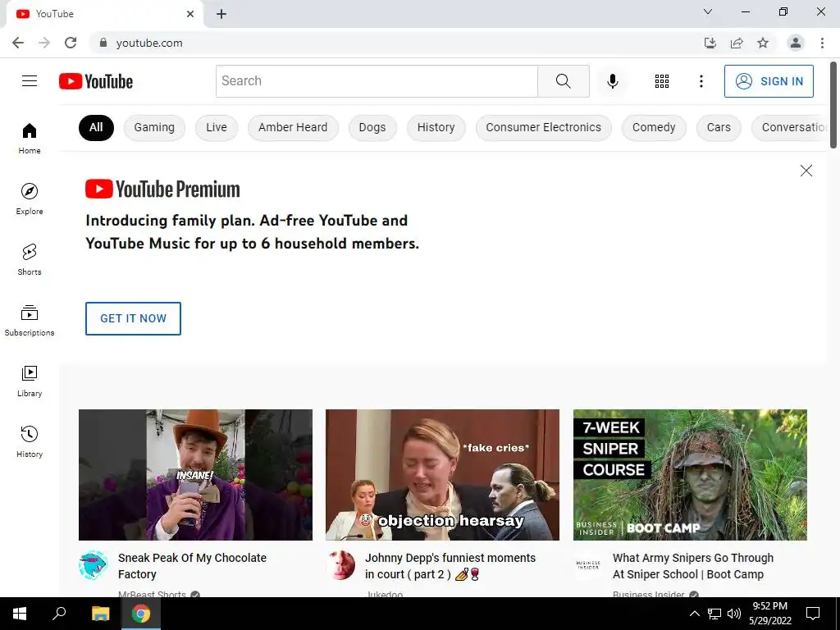Open Subscriptions in the sidebar
840x630 pixels.
30,320
